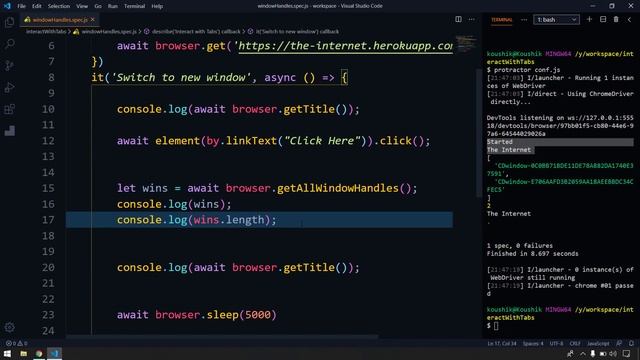The height and width of the screenshot is (360, 640).
Task: Switch to Chrome in the taskbar
Action: pyautogui.click(x=39, y=353)
